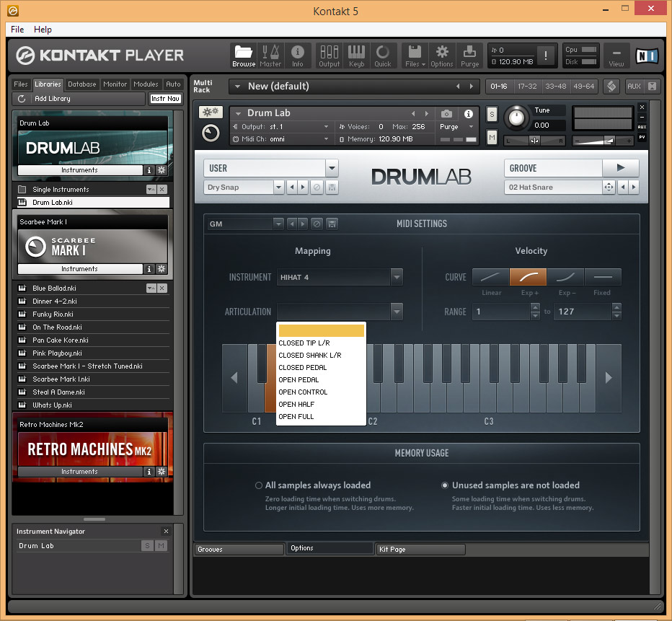This screenshot has height=621, width=672.
Task: Switch to the Kit Page tab
Action: 420,549
